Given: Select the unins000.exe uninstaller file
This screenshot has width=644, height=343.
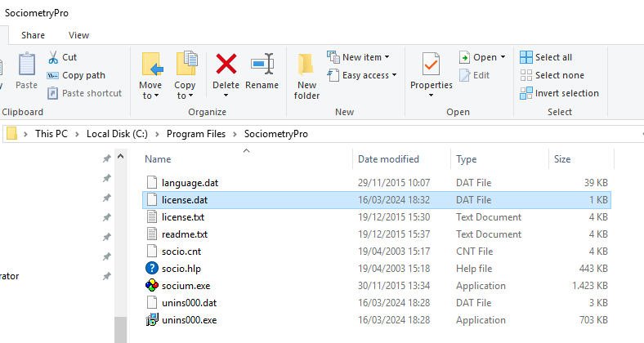Looking at the screenshot, I should tap(189, 320).
